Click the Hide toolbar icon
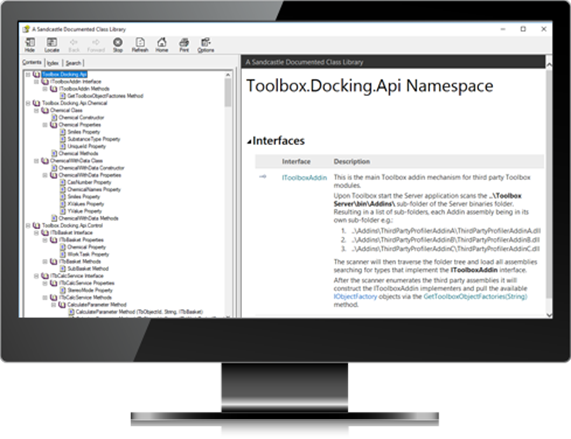 [x=30, y=45]
